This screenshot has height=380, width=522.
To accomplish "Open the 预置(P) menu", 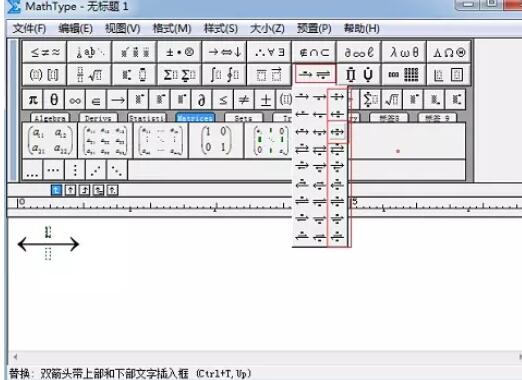I will 314,29.
